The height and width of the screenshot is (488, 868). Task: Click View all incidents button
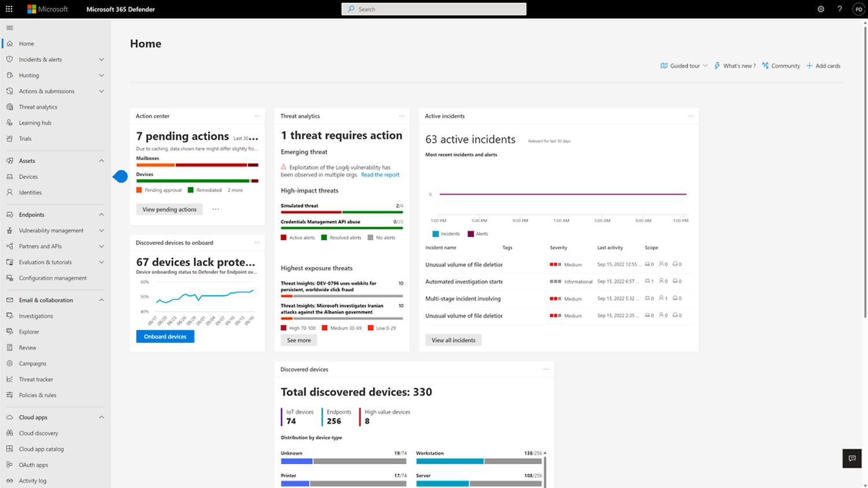pos(454,341)
